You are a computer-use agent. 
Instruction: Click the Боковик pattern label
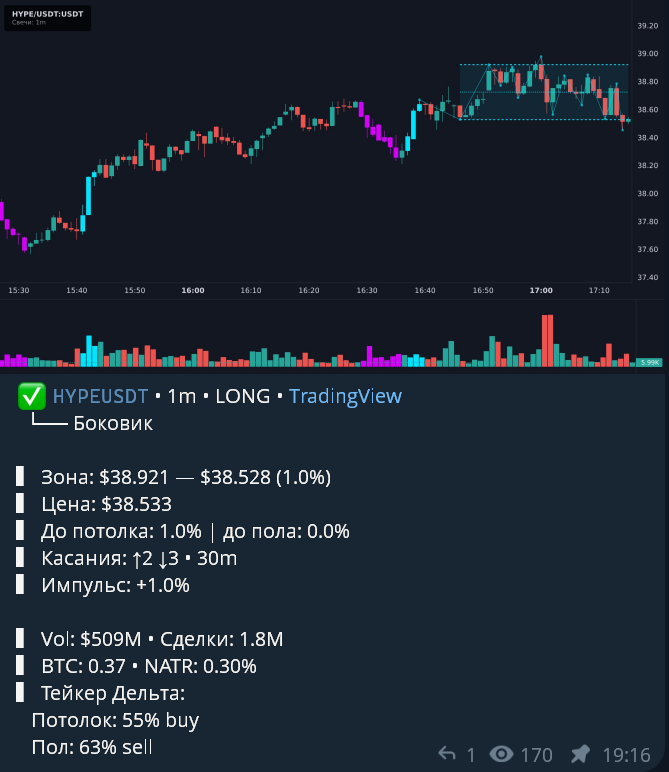tap(113, 424)
